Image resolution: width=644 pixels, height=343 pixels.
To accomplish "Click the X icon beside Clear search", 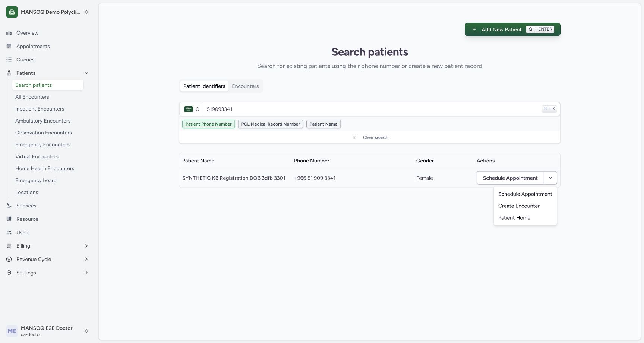I will (354, 137).
